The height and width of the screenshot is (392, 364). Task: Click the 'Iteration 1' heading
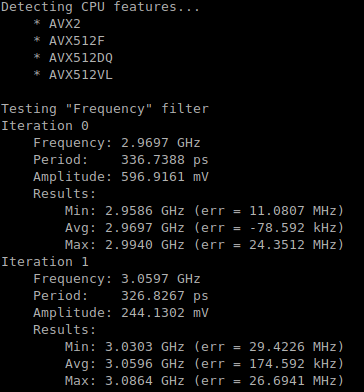[45, 262]
